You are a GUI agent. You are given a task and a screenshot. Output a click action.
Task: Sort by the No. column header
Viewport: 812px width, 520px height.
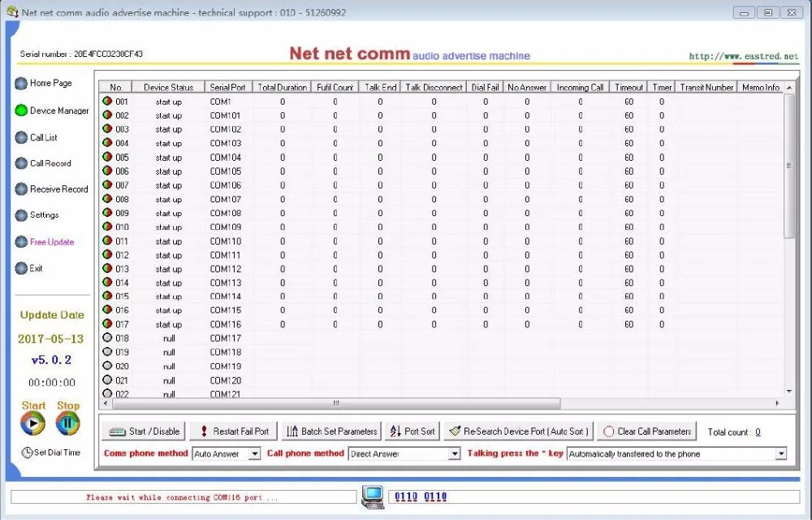click(x=115, y=87)
